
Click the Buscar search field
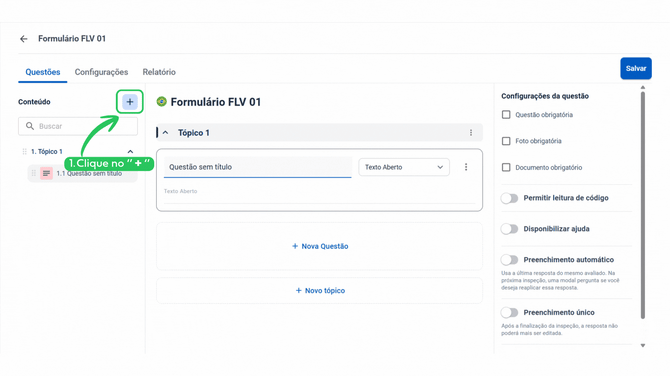[x=78, y=126]
